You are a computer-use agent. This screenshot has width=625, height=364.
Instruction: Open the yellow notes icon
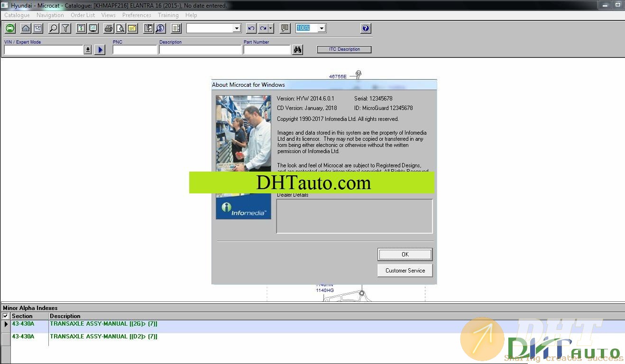click(132, 28)
